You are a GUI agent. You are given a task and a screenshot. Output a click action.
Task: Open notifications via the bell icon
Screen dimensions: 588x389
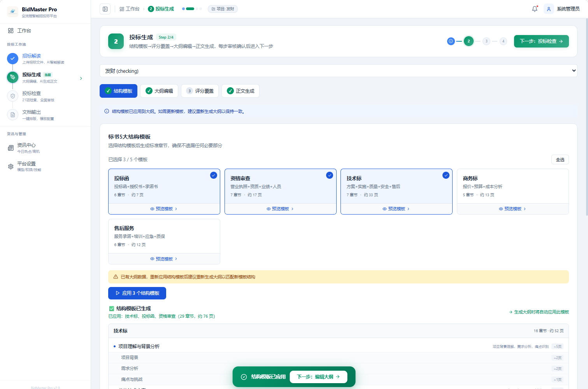535,9
